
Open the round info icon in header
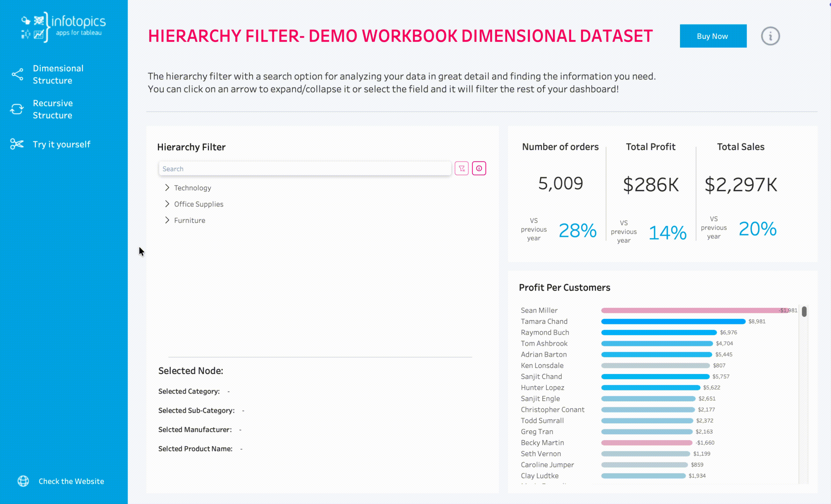770,36
